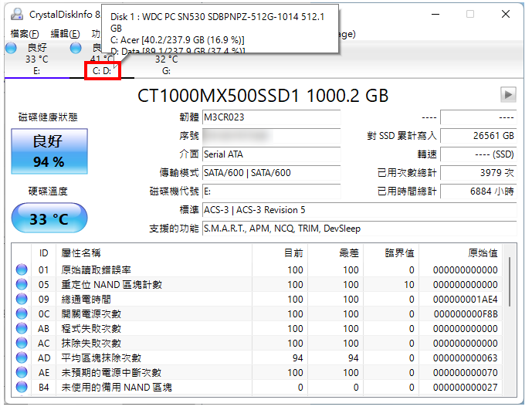532x410 pixels.
Task: Select the 未預期的電源中斷次數 row
Action: click(258, 373)
